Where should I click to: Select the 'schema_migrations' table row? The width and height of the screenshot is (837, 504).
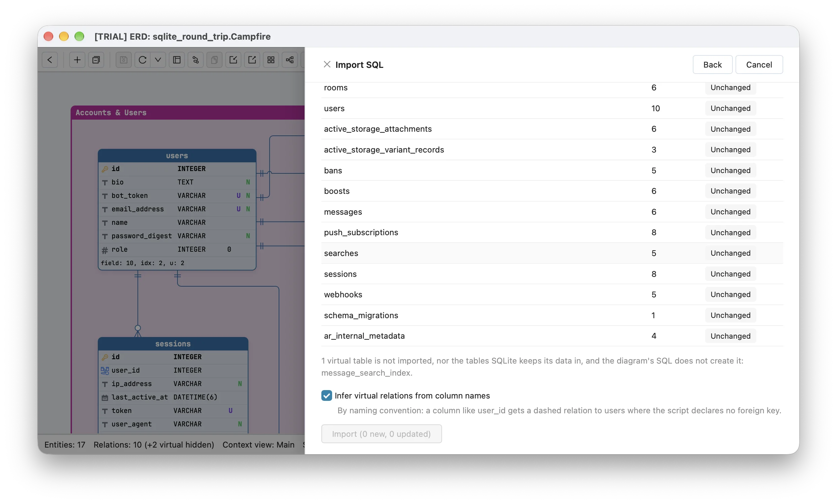point(552,315)
